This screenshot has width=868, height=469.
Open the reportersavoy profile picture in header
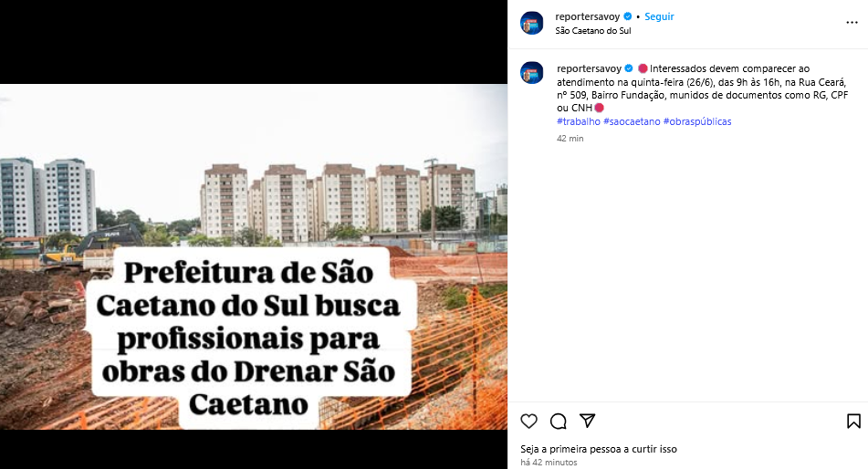[x=532, y=23]
